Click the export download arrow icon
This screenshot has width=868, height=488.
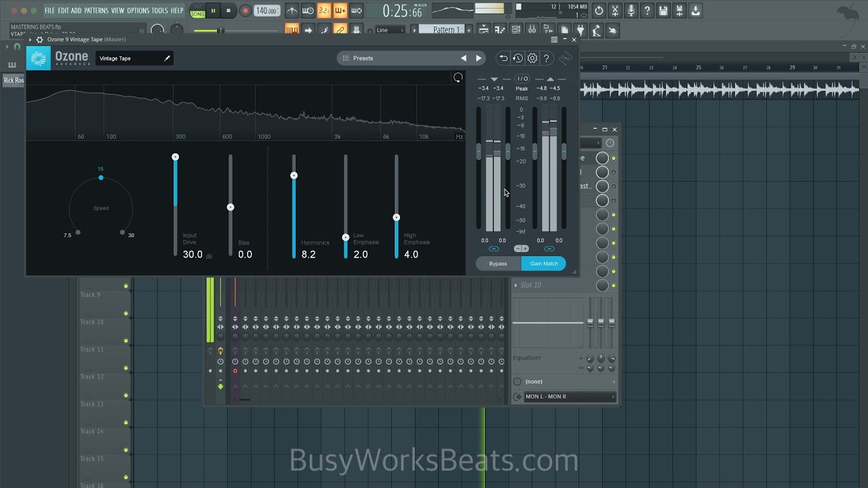tap(696, 11)
